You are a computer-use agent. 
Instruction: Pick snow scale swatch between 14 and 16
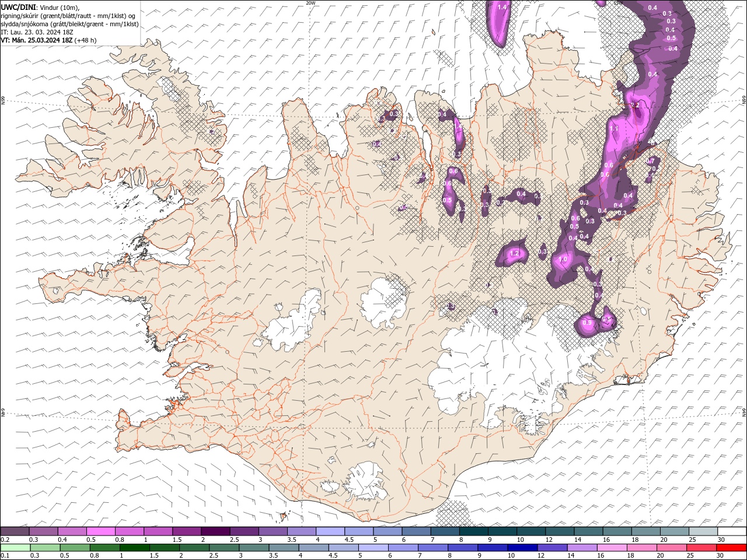pyautogui.click(x=589, y=531)
